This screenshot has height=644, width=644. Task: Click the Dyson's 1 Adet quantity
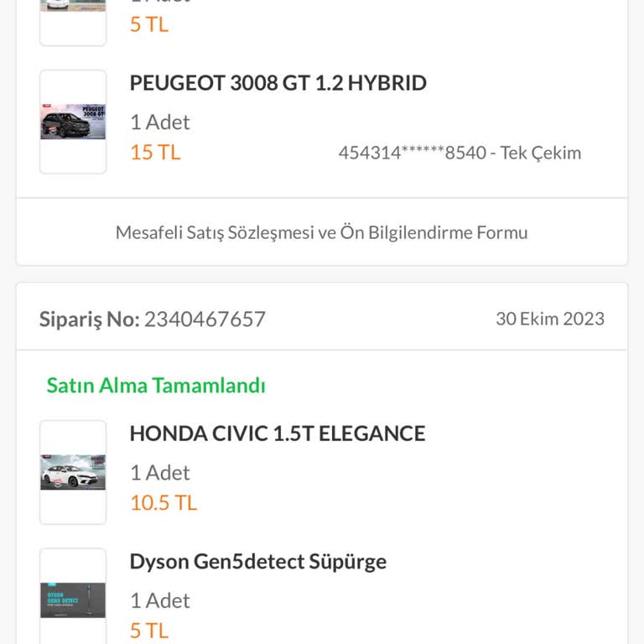(159, 600)
